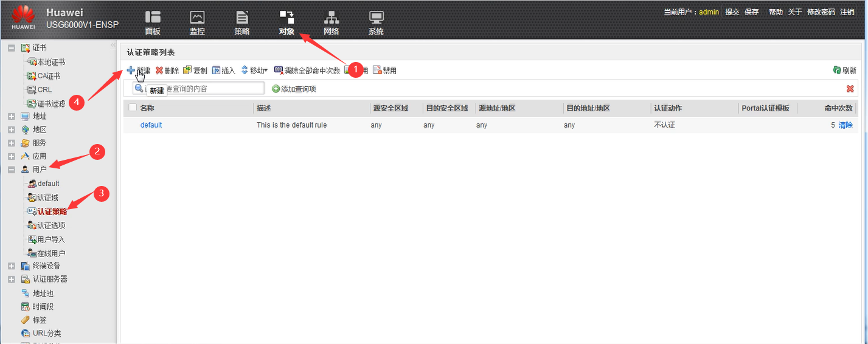868x344 pixels.
Task: Click the 删除 delete toolbar icon
Action: [x=159, y=71]
